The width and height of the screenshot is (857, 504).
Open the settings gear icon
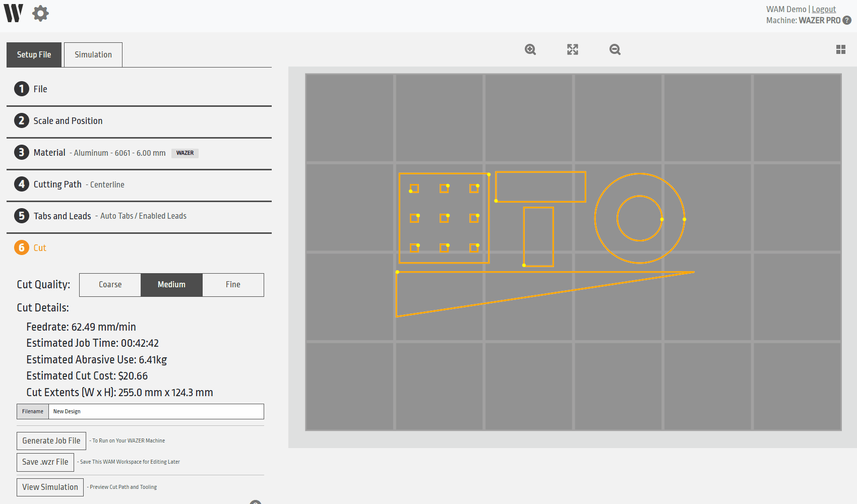[40, 13]
